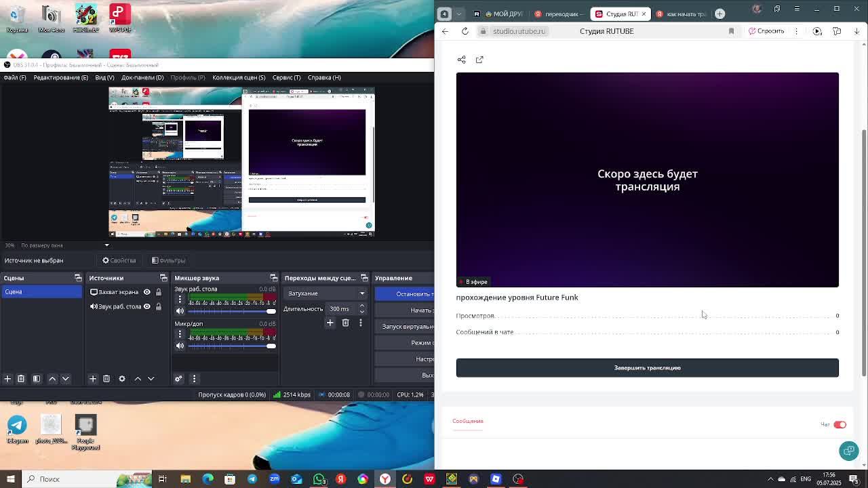Viewport: 868px width, 488px height.
Task: Open the Файл menu in OBS
Action: (x=15, y=77)
